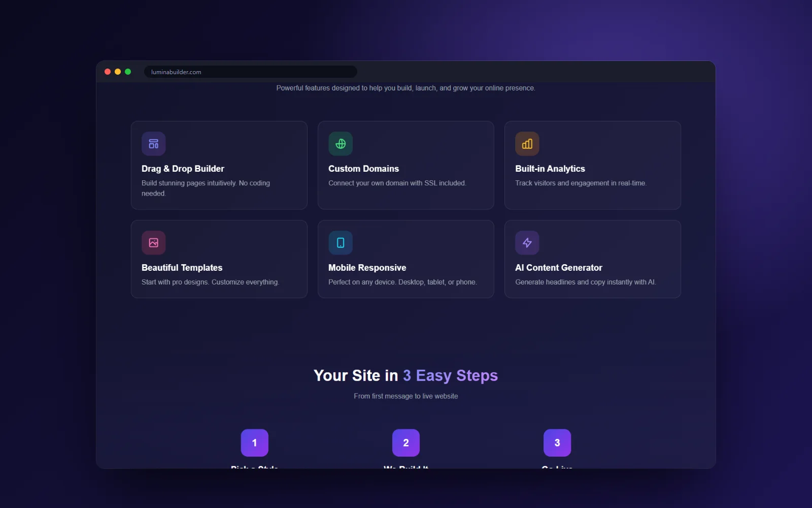Select the Beautiful Templates heading
The image size is (812, 508).
click(x=182, y=268)
